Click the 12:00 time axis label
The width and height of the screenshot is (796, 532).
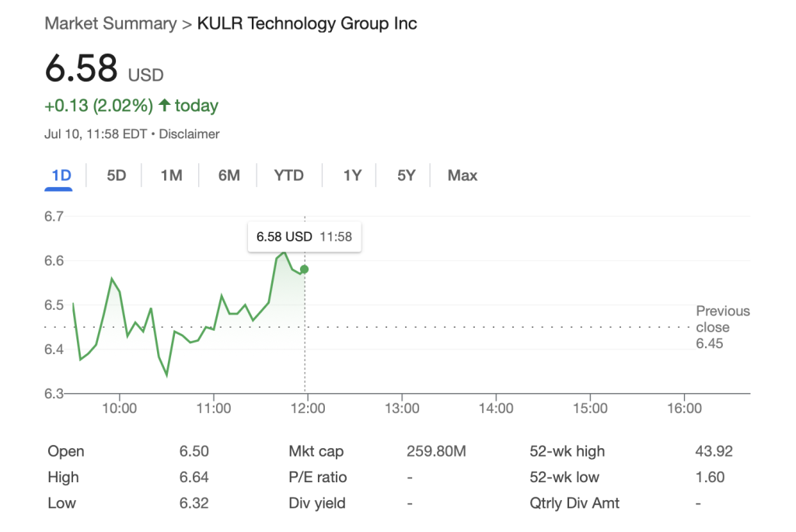(307, 409)
